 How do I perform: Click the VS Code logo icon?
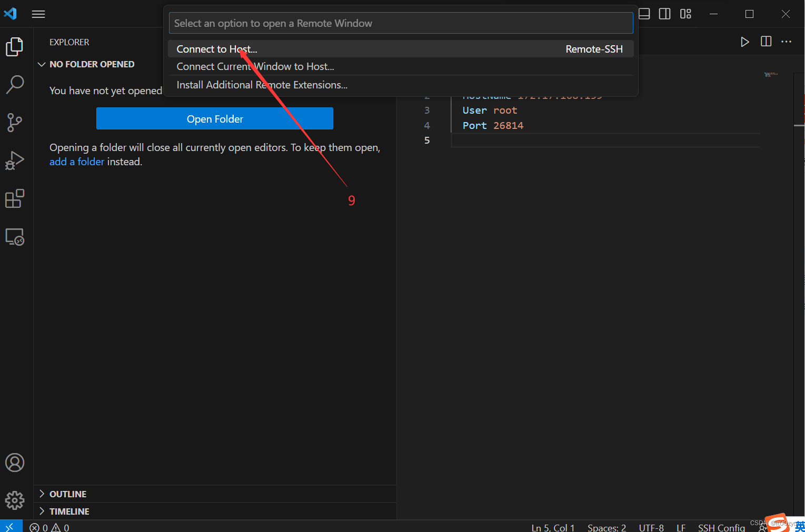pyautogui.click(x=11, y=14)
